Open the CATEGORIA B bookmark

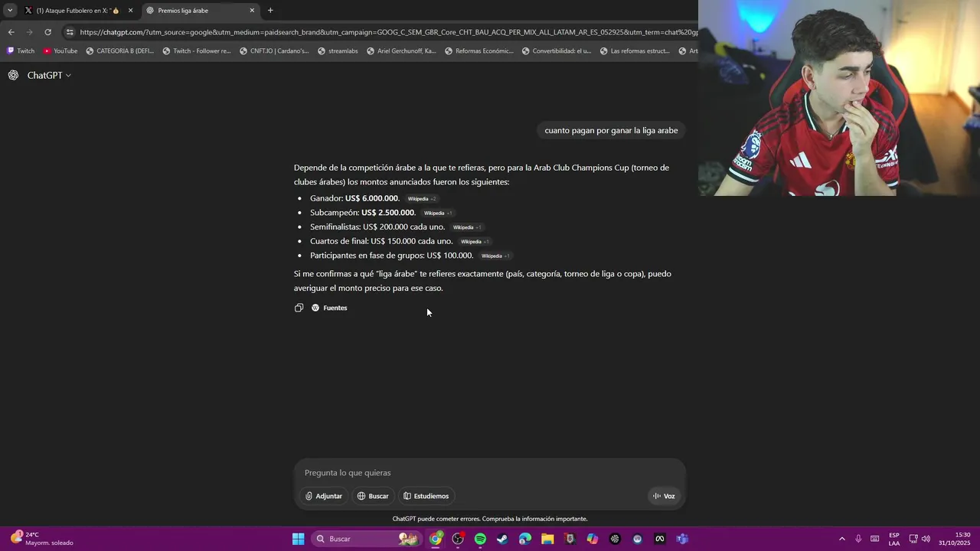point(119,51)
